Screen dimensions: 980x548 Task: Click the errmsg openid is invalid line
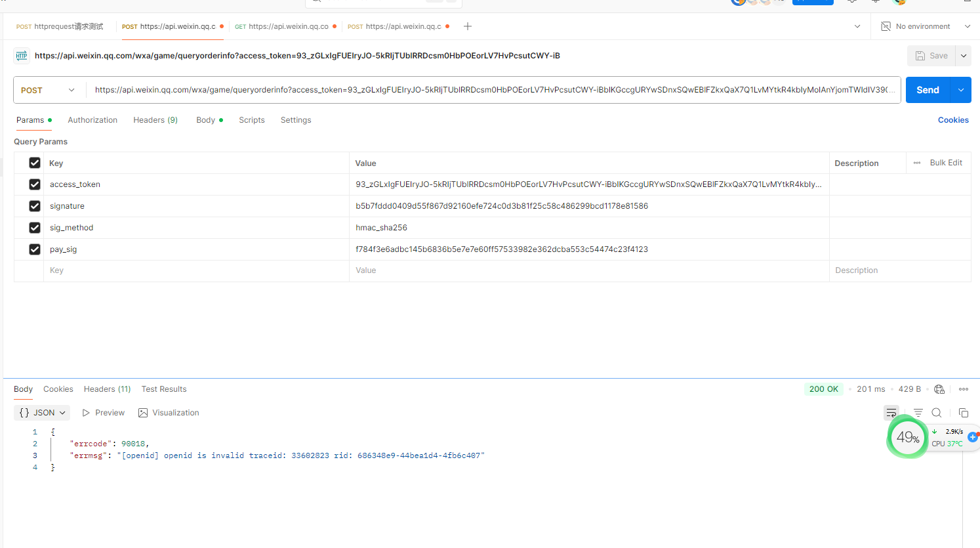(277, 455)
